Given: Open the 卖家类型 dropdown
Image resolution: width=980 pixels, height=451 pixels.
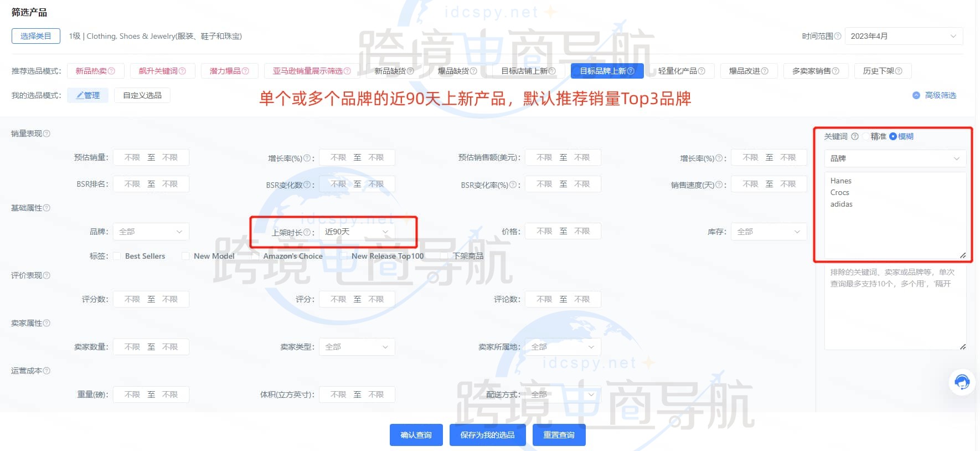Looking at the screenshot, I should (x=357, y=347).
